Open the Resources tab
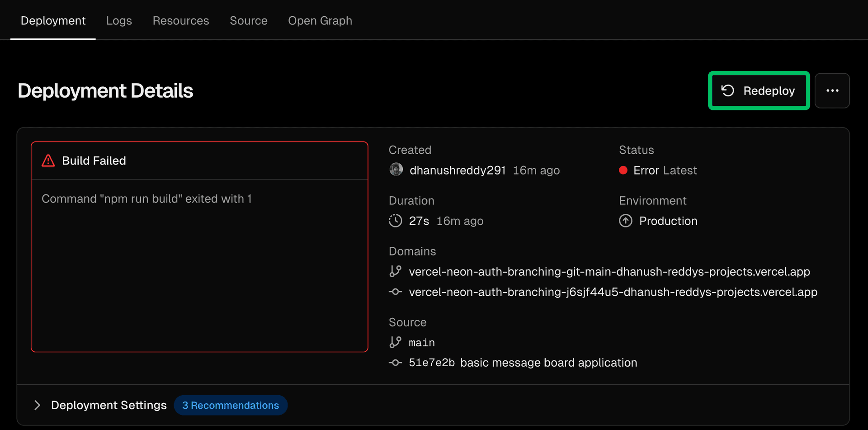This screenshot has width=868, height=430. tap(181, 21)
